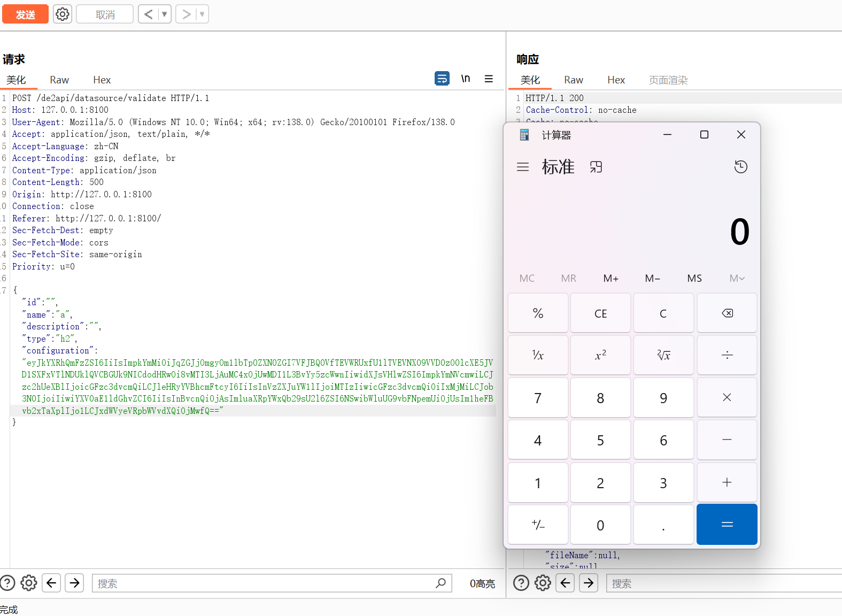Image resolution: width=842 pixels, height=616 pixels.
Task: Open help icon at bottom of request panel
Action: [7, 583]
